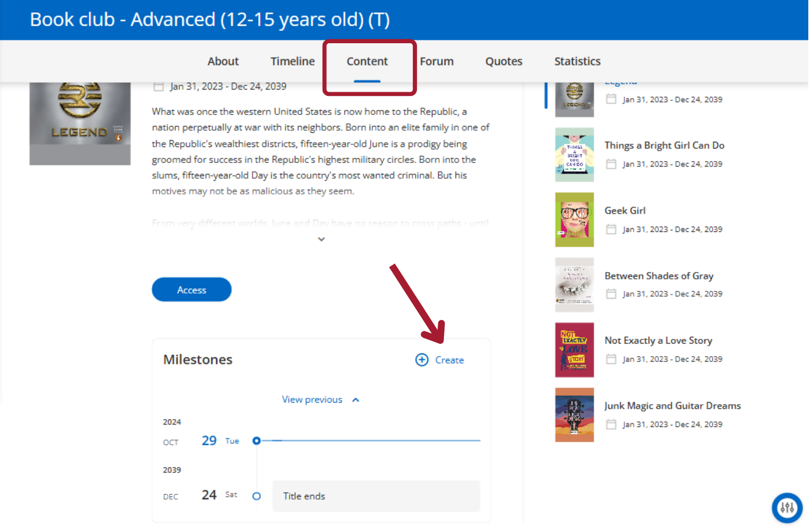
Task: Switch to the Timeline tab
Action: [293, 61]
